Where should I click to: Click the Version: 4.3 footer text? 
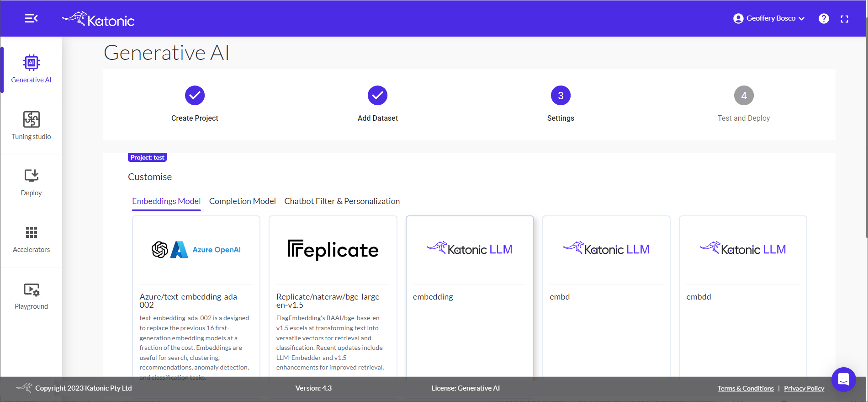313,388
